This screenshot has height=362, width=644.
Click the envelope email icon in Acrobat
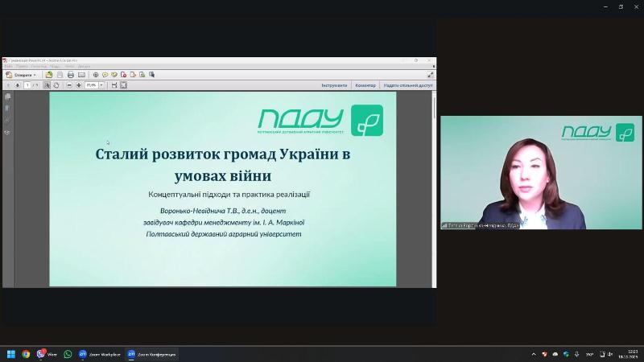pyautogui.click(x=81, y=75)
